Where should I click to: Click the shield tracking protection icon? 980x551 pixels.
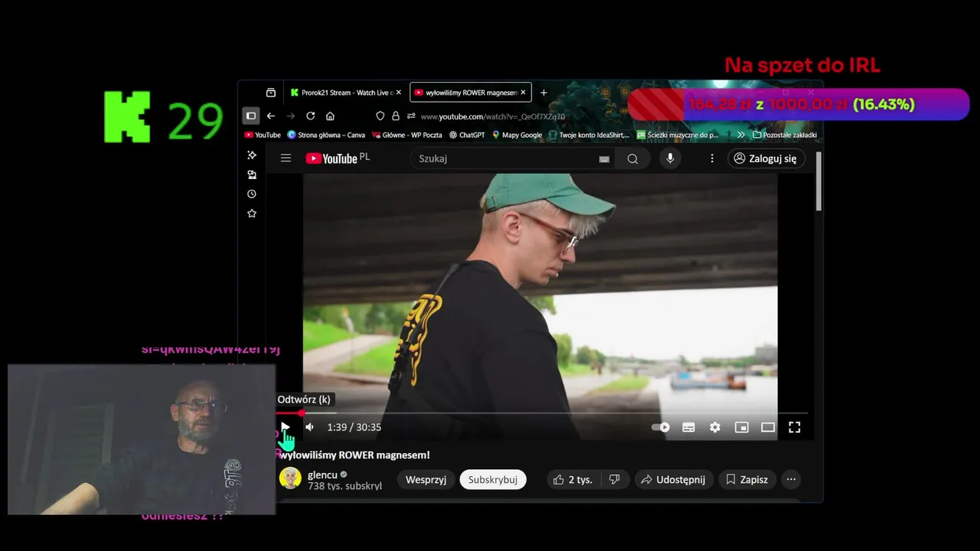[380, 116]
